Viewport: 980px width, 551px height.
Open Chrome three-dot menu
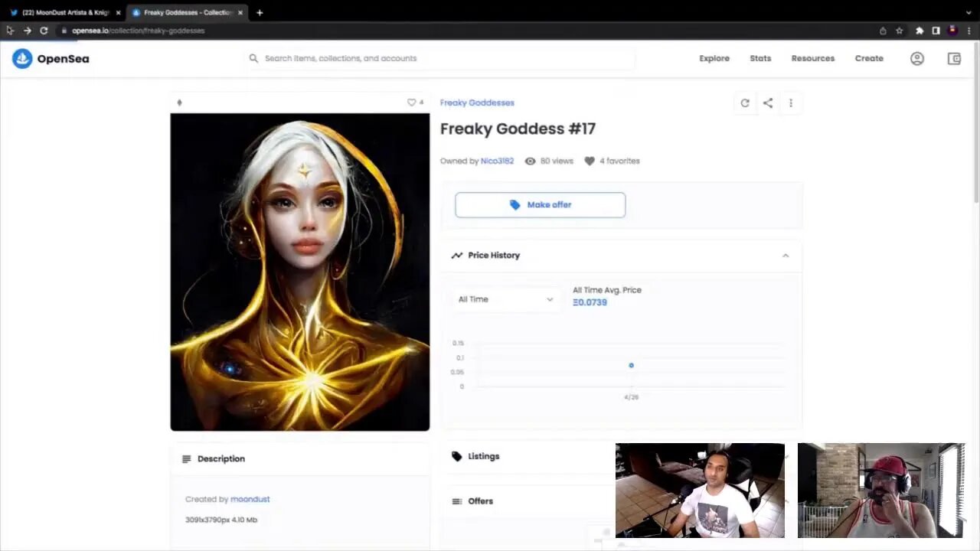click(969, 31)
